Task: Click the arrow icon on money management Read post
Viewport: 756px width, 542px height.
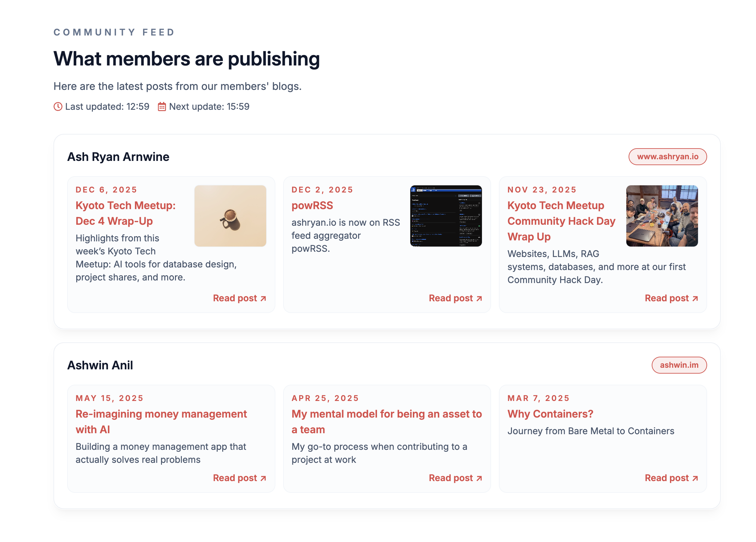Action: 263,478
